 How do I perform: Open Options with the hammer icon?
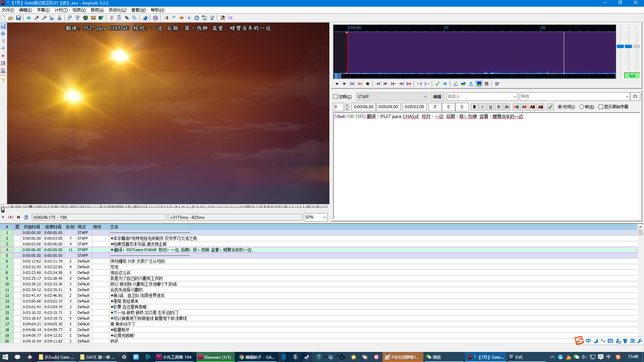click(223, 18)
